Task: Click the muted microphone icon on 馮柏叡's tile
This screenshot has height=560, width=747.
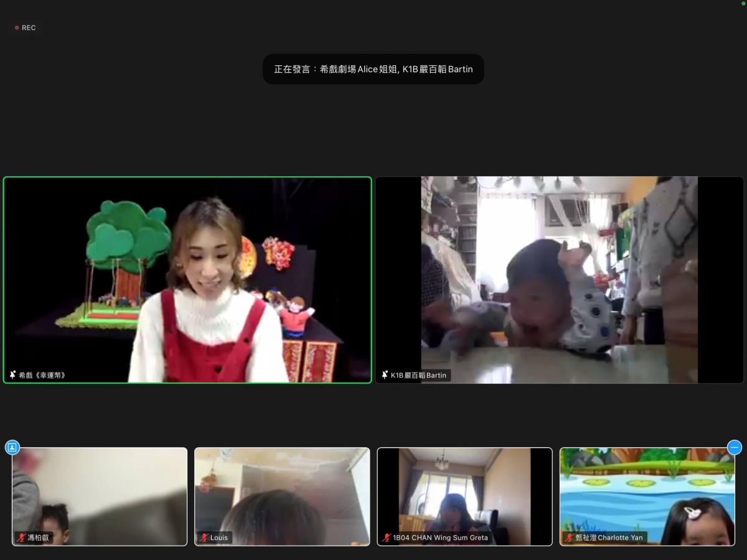Action: [x=22, y=538]
